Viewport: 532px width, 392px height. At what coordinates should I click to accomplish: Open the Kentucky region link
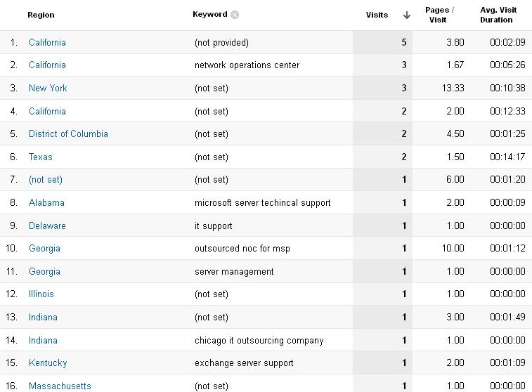coord(48,363)
